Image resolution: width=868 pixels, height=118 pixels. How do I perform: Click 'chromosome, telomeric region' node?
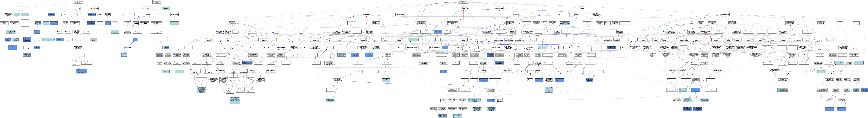tap(159, 55)
